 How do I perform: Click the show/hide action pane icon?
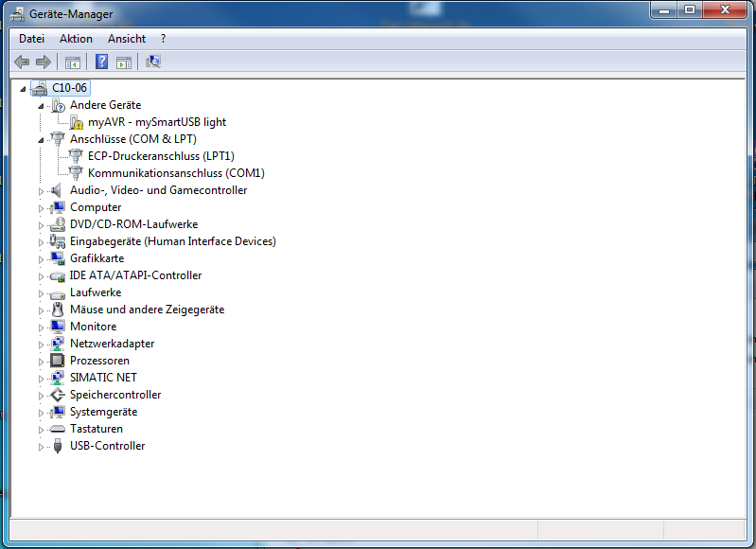[124, 62]
